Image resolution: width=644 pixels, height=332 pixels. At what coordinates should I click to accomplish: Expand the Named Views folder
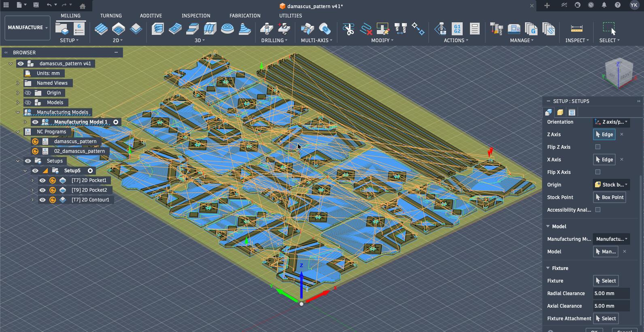click(18, 83)
